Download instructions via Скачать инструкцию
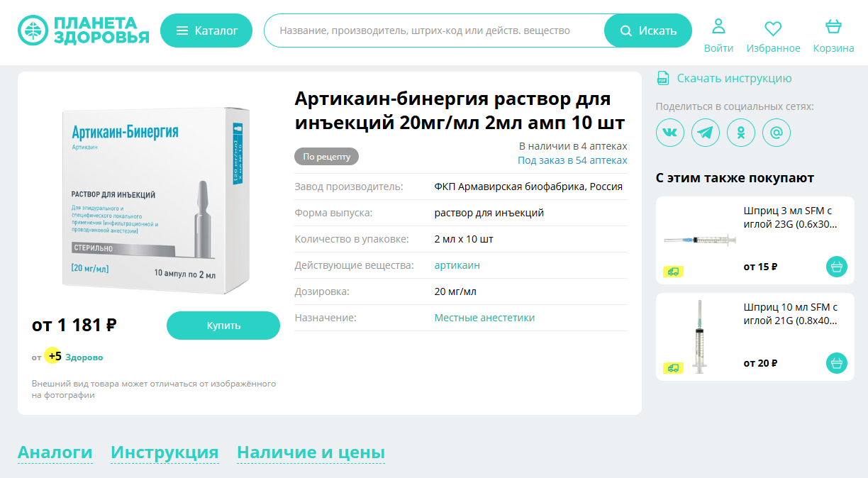The height and width of the screenshot is (478, 868). point(733,78)
